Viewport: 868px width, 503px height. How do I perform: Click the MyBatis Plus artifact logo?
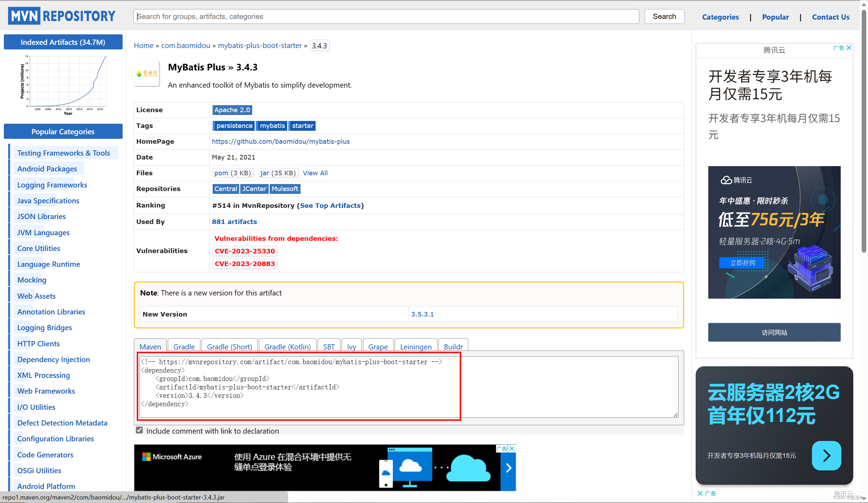146,73
